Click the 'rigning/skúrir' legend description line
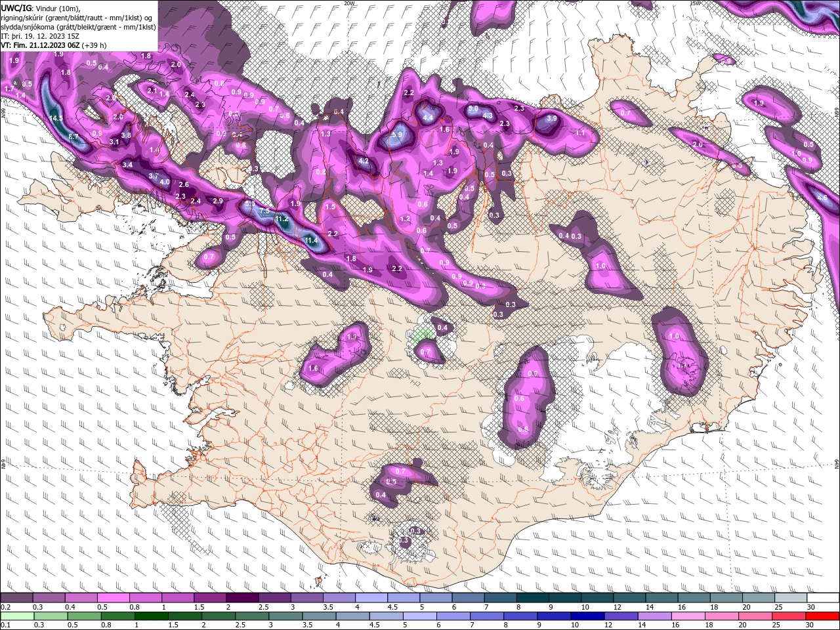Viewport: 840px width, 630px height. click(x=77, y=17)
